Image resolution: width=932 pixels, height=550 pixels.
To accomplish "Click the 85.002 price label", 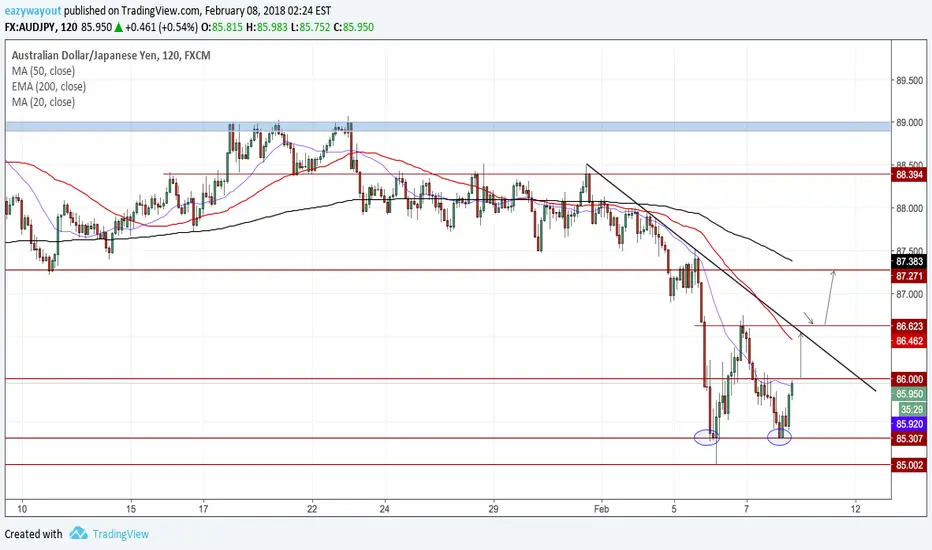I will tap(909, 465).
